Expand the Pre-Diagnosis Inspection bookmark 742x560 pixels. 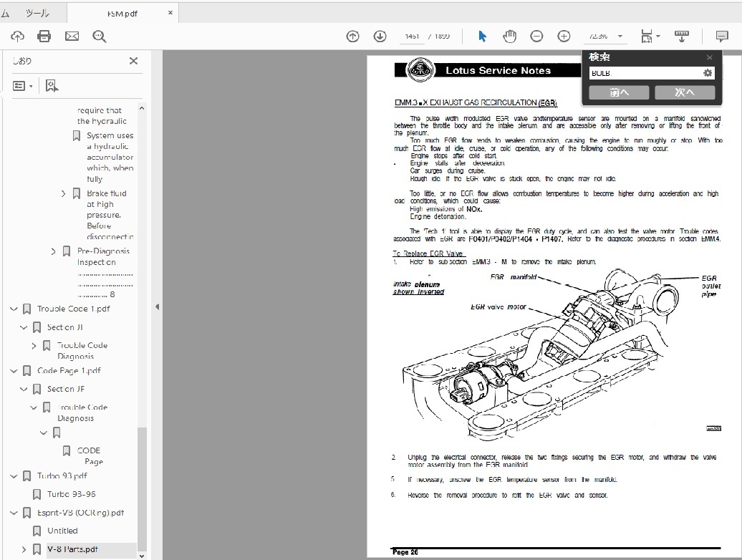(x=53, y=251)
